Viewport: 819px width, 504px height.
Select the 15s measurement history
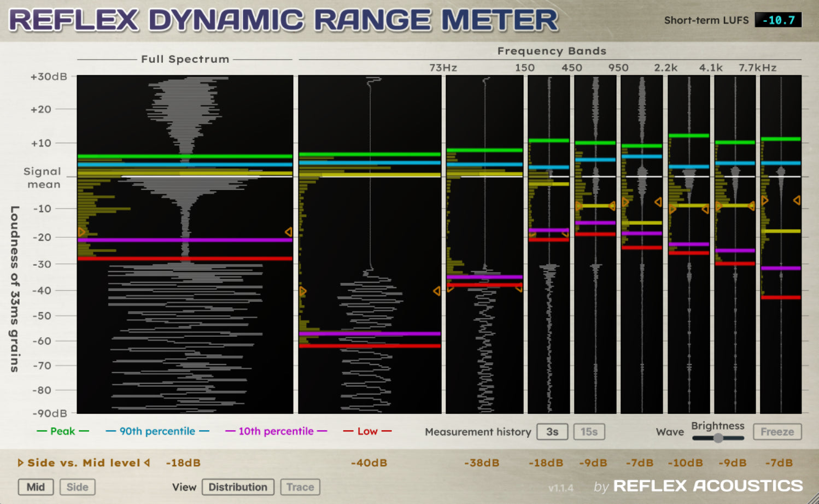588,431
